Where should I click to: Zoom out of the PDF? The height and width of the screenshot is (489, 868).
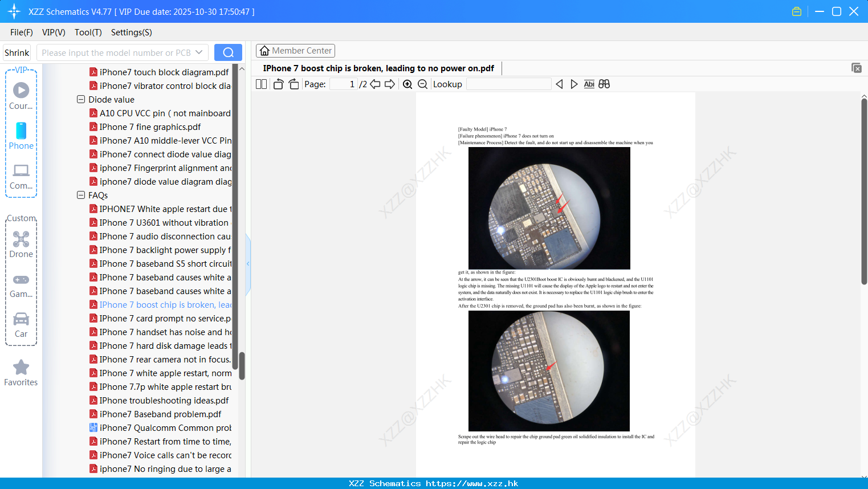point(422,84)
